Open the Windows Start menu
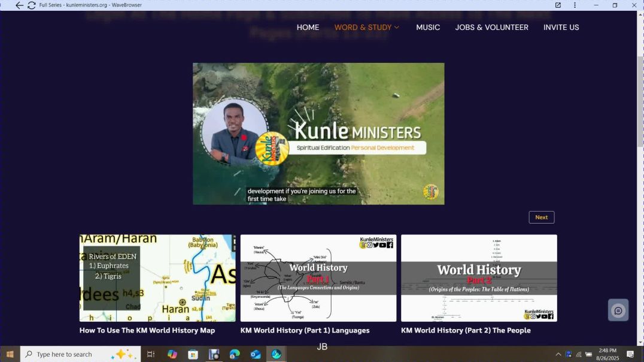Viewport: 644px width, 362px height. [10, 354]
